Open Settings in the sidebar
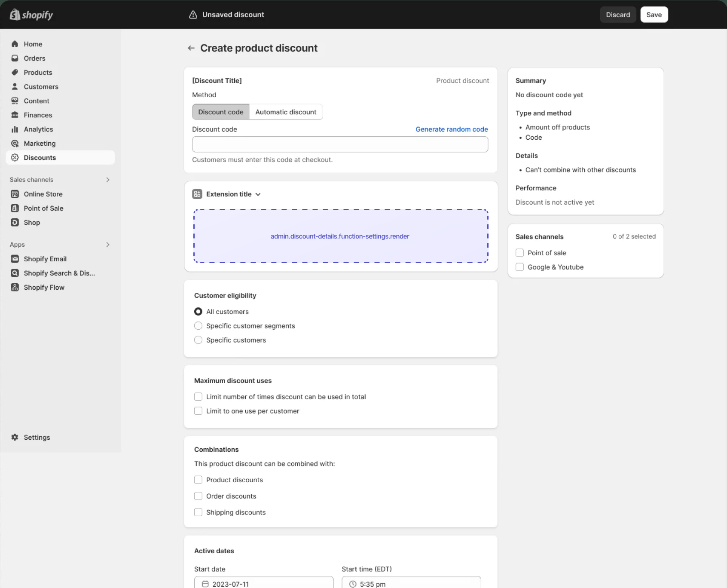 click(x=60, y=437)
